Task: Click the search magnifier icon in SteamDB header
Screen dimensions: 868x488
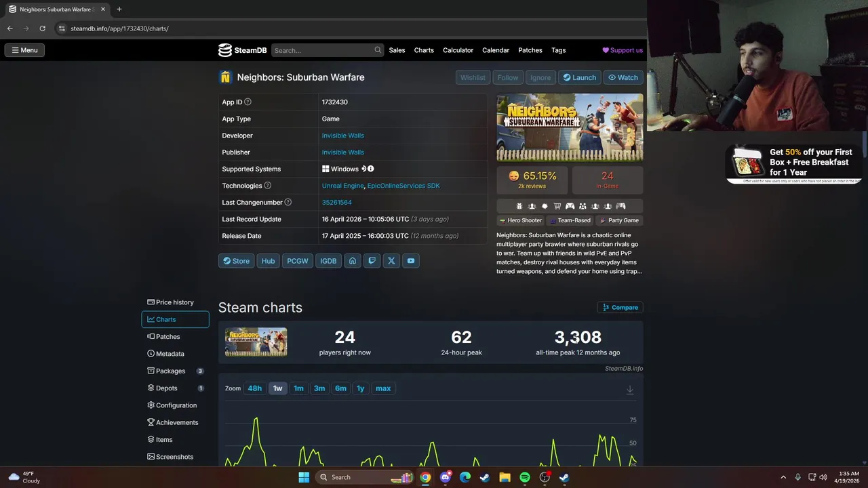Action: (x=378, y=50)
